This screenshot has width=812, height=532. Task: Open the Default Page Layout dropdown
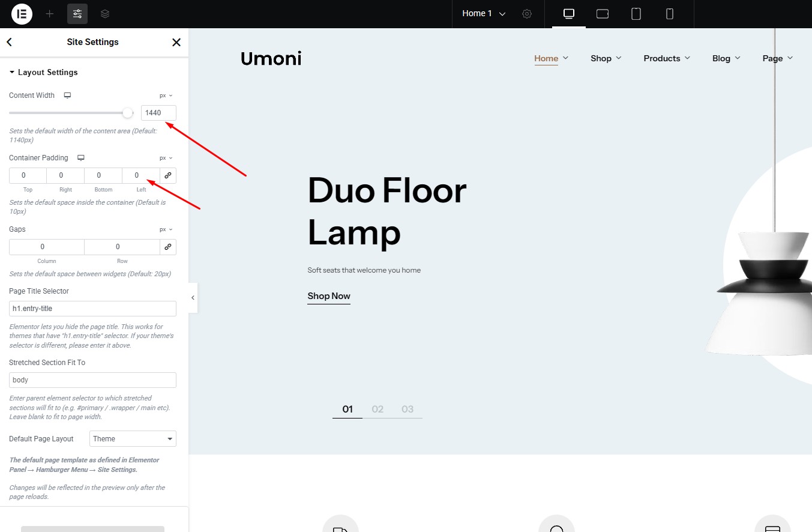coord(133,439)
